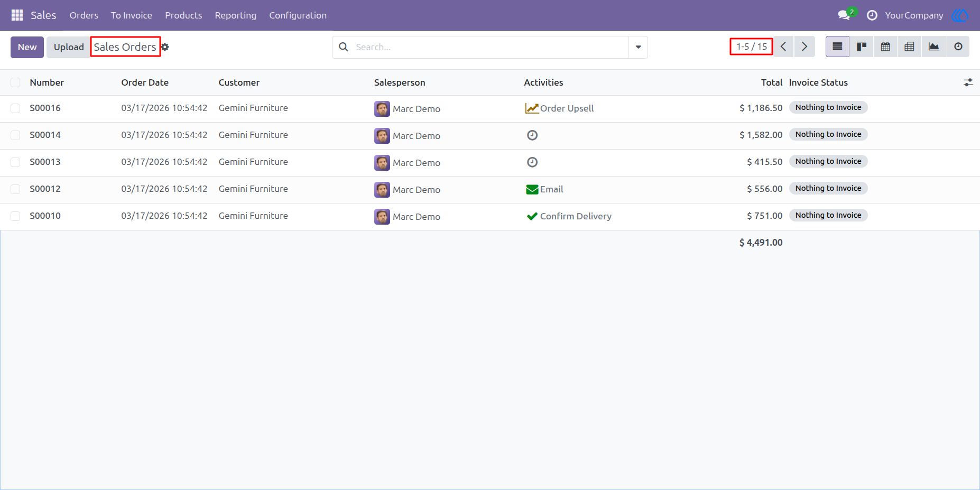Focus the Search input field
980x490 pixels.
tap(492, 47)
